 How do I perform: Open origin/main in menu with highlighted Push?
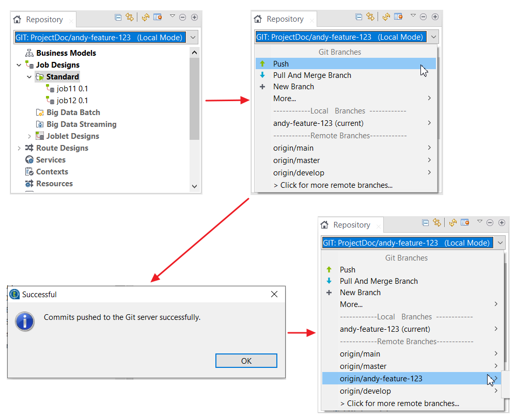[x=346, y=148]
